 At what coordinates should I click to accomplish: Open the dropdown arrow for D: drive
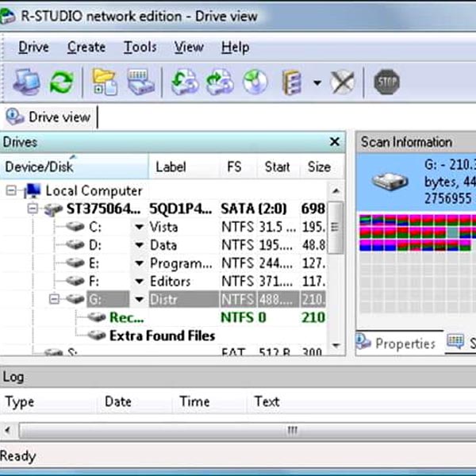[140, 245]
